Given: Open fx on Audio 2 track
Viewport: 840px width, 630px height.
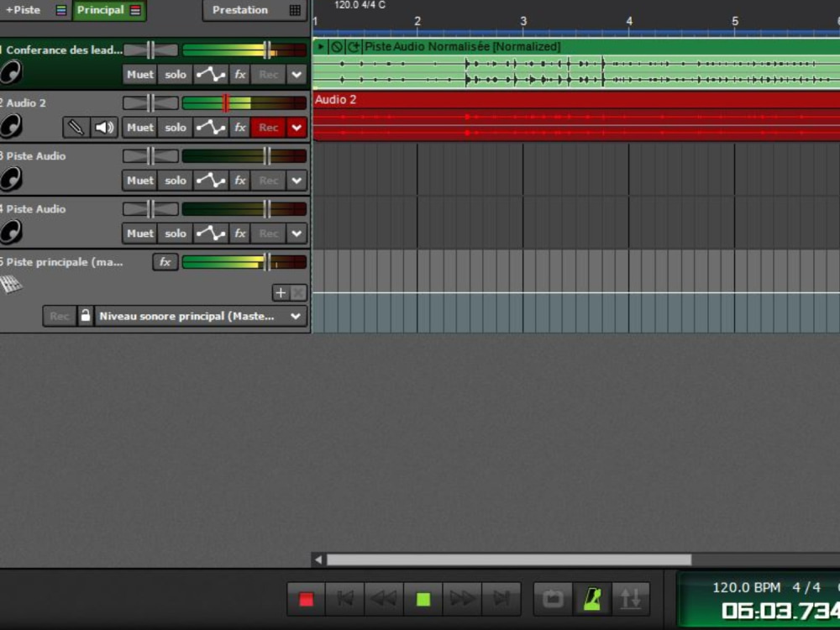Looking at the screenshot, I should [240, 128].
